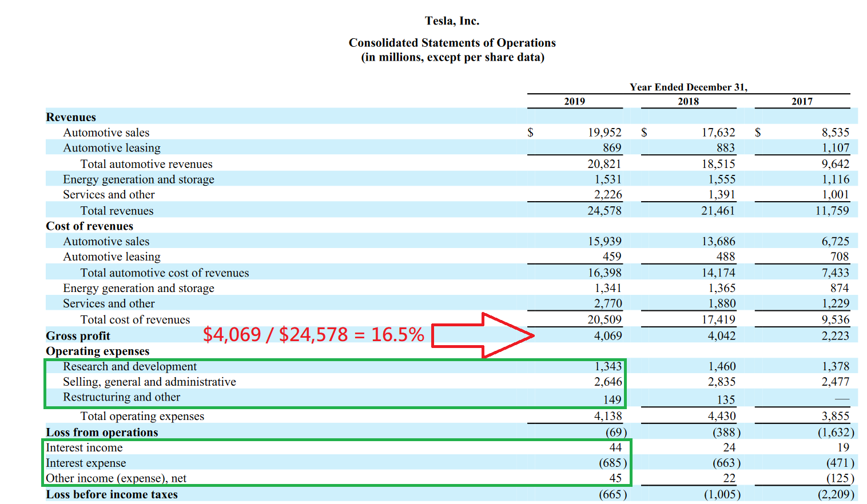The image size is (867, 504).
Task: Select 2018 total revenues cell 21,461
Action: pyautogui.click(x=718, y=211)
